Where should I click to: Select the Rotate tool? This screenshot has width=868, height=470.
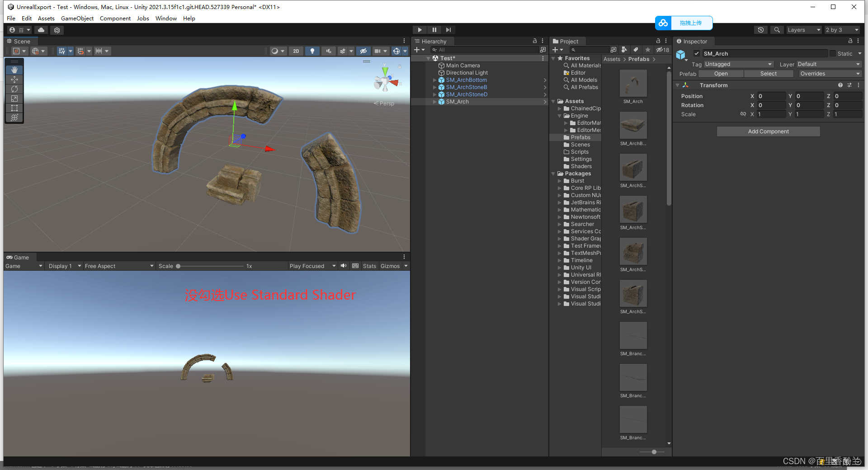coord(14,89)
